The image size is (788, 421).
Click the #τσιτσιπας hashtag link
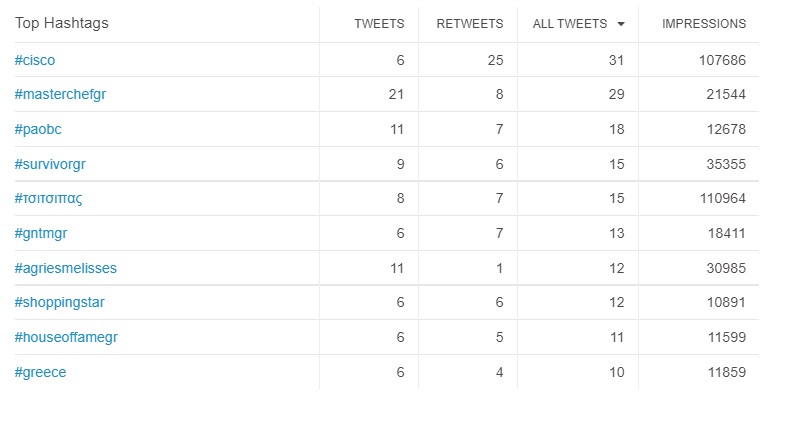point(48,198)
